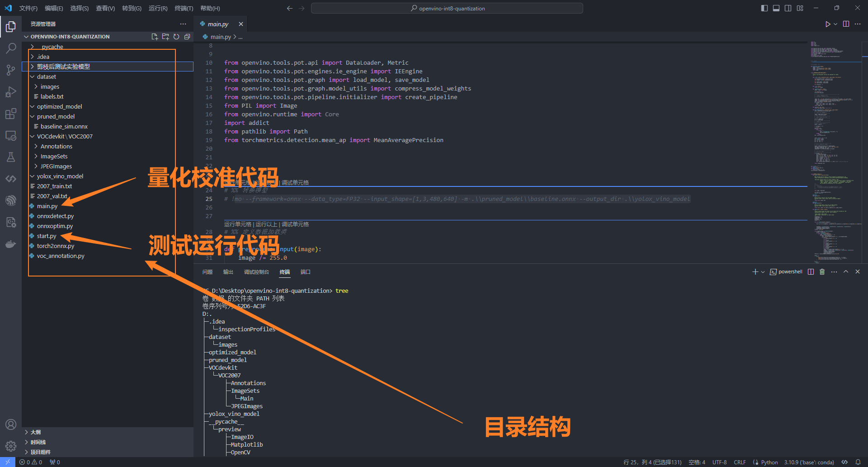Change the CRLF line ending setting
Image resolution: width=868 pixels, height=467 pixels.
pos(740,462)
